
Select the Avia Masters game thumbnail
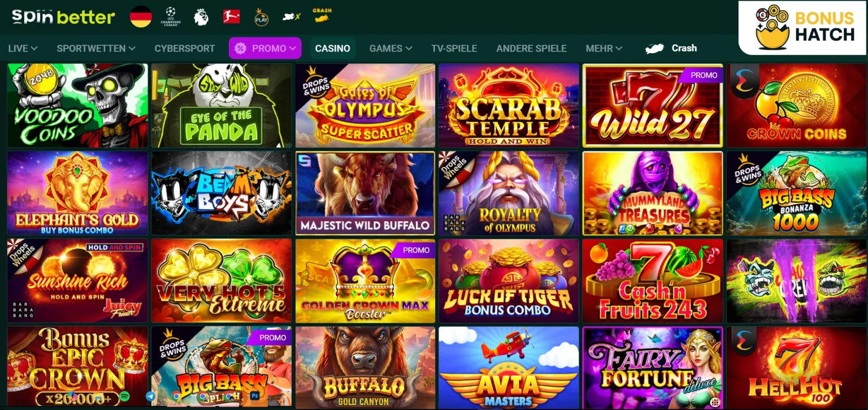pos(509,368)
